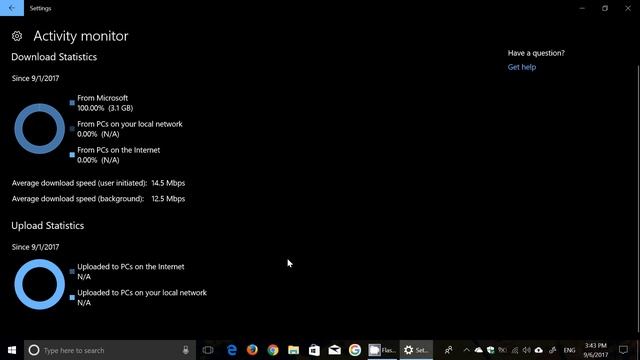Image resolution: width=640 pixels, height=360 pixels.
Task: Click the download statistics donut chart
Action: pos(39,129)
